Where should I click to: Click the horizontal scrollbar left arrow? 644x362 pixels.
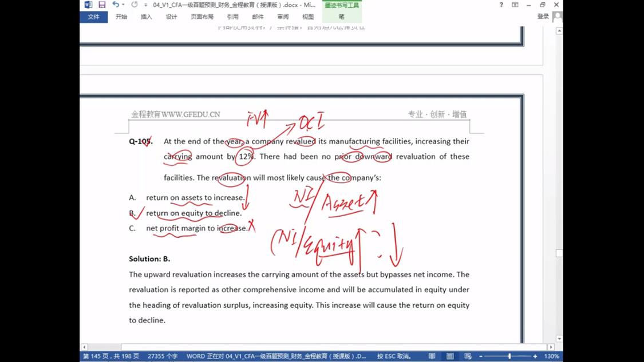pyautogui.click(x=84, y=347)
